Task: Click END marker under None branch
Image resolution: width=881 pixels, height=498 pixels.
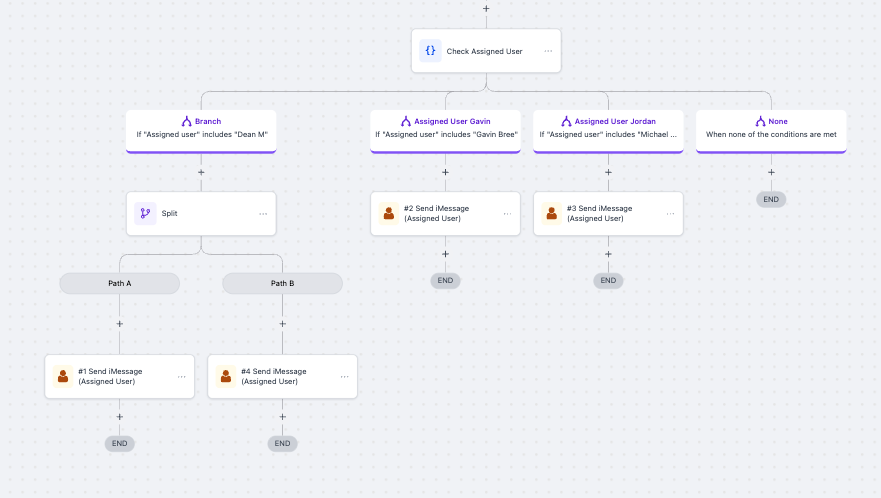Action: click(x=771, y=199)
